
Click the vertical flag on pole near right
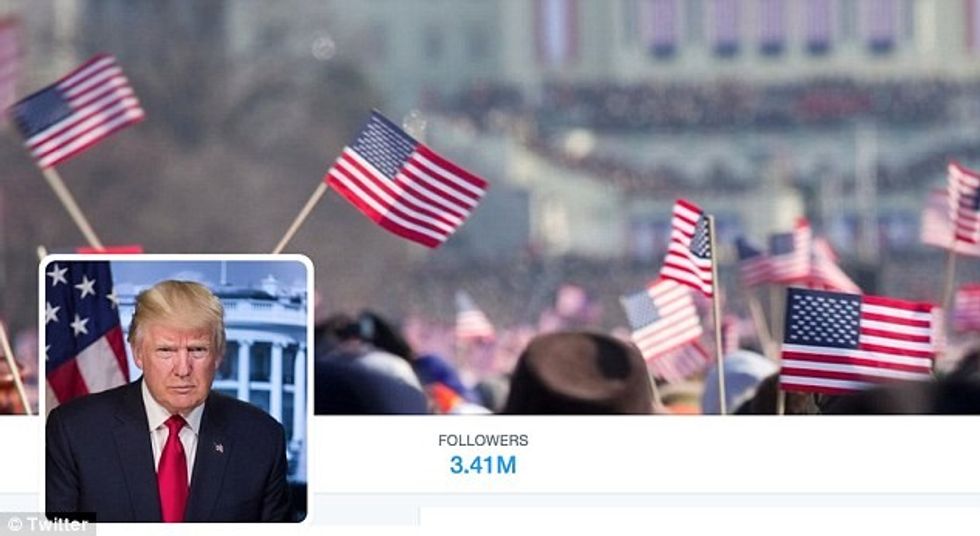coord(688,247)
